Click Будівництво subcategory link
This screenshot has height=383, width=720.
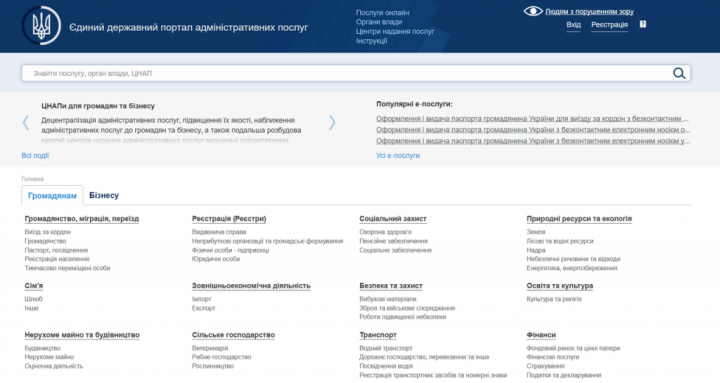42,348
